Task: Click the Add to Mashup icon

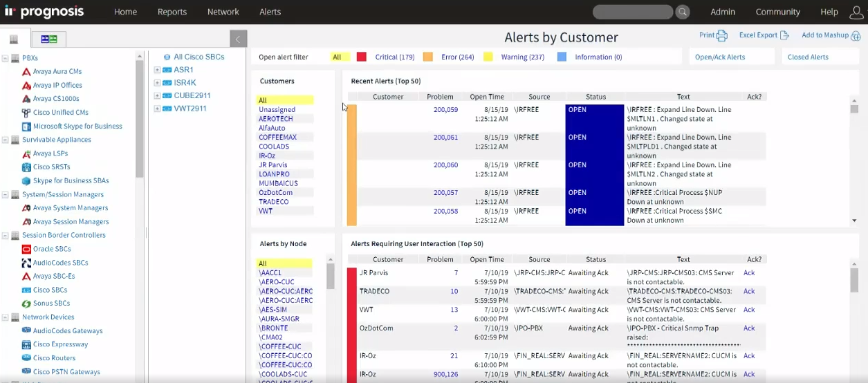Action: click(x=856, y=36)
